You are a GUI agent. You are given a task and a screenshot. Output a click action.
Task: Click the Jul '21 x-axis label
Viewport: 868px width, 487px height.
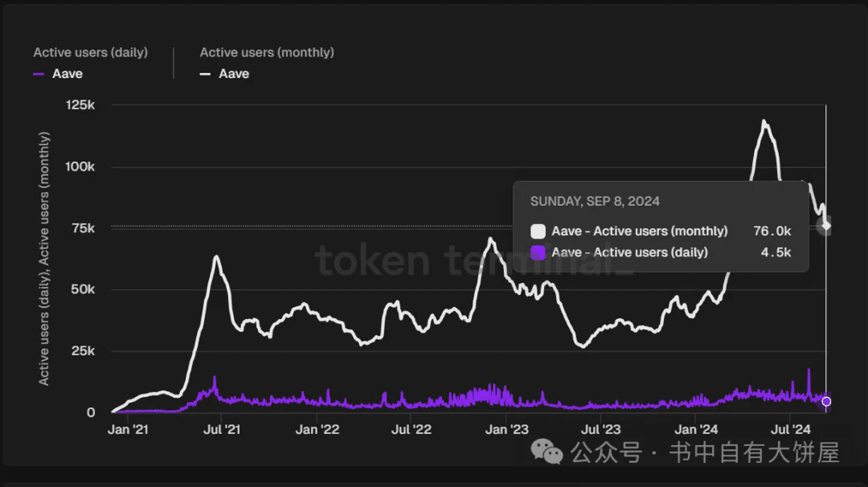click(222, 429)
